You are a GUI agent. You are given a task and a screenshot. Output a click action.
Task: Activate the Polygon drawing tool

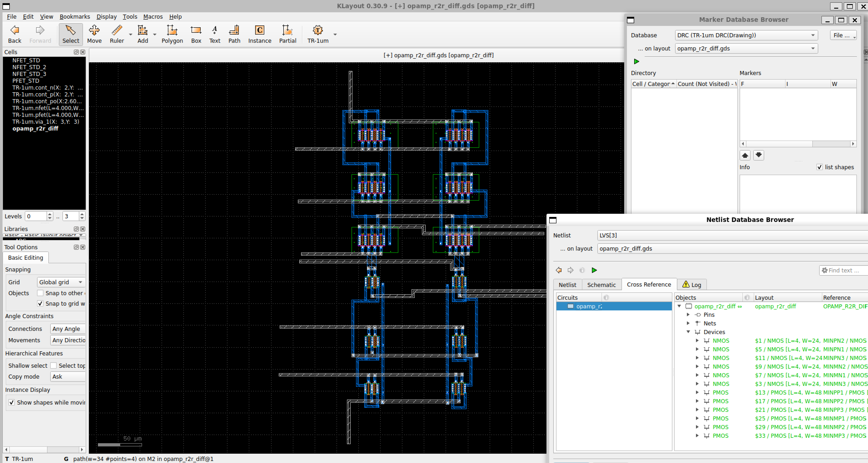[x=172, y=34]
